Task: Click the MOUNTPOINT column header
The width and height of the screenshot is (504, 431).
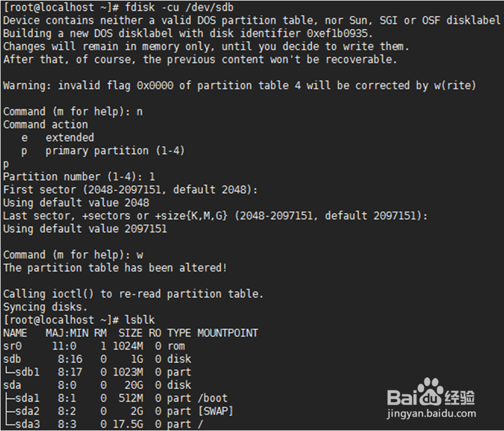Action: tap(227, 333)
